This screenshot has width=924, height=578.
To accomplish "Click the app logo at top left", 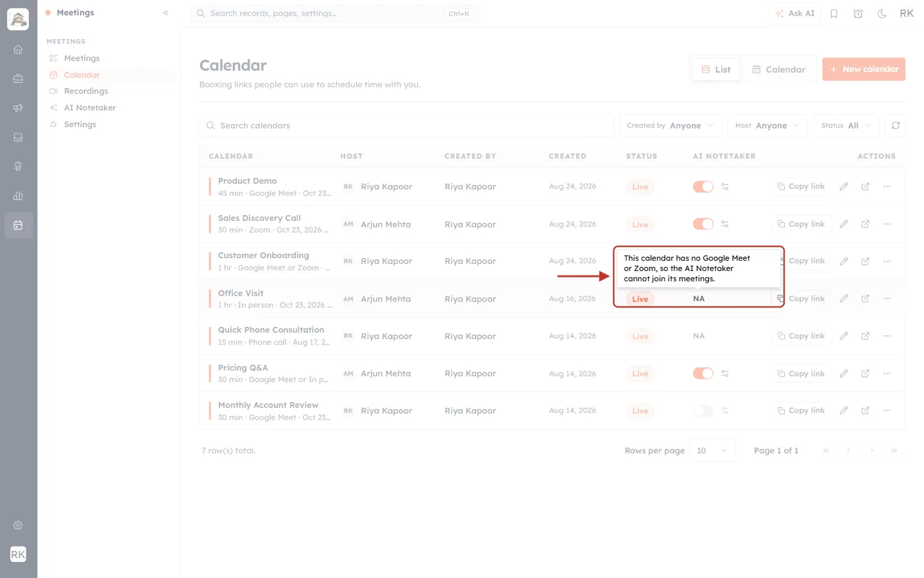I will click(18, 20).
